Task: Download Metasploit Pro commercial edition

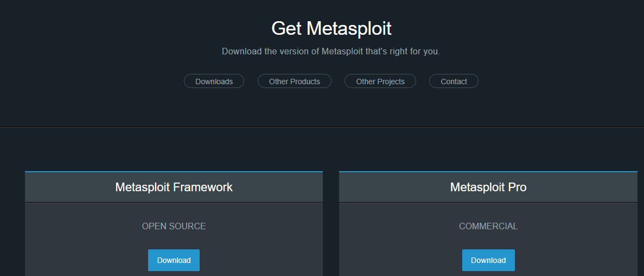Action: click(x=488, y=260)
